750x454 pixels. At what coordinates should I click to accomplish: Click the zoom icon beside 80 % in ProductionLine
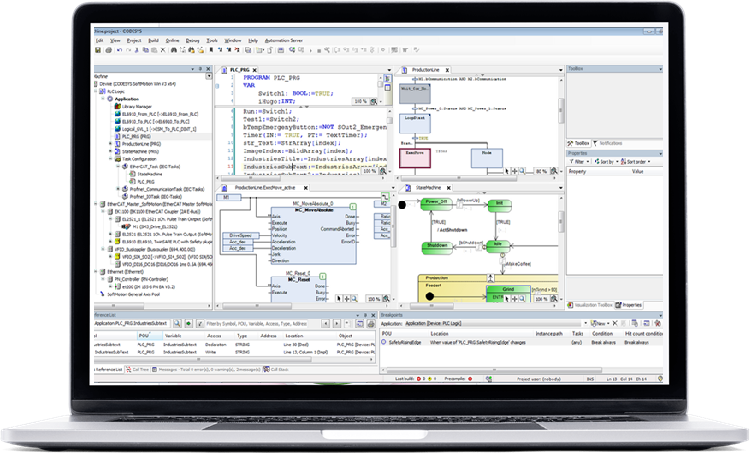pyautogui.click(x=553, y=171)
